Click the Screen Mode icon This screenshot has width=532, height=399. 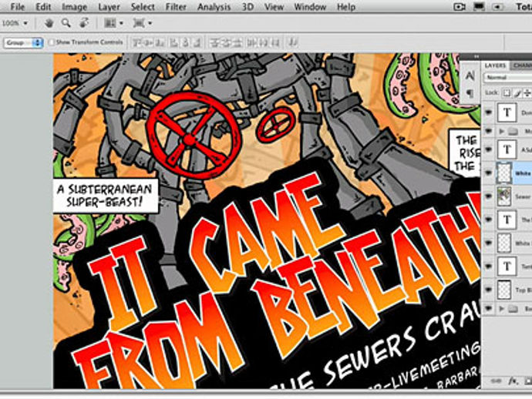click(x=139, y=23)
